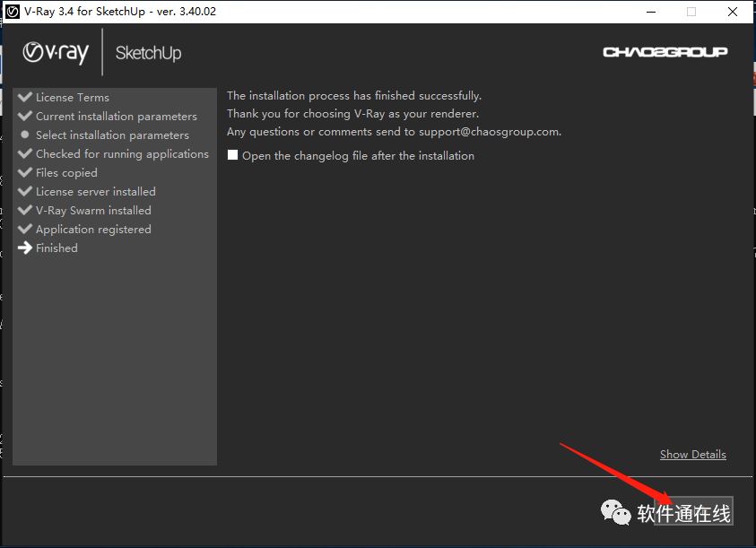Click the 'installation process has finished successfully' text
Image resolution: width=756 pixels, height=548 pixels.
pos(354,95)
